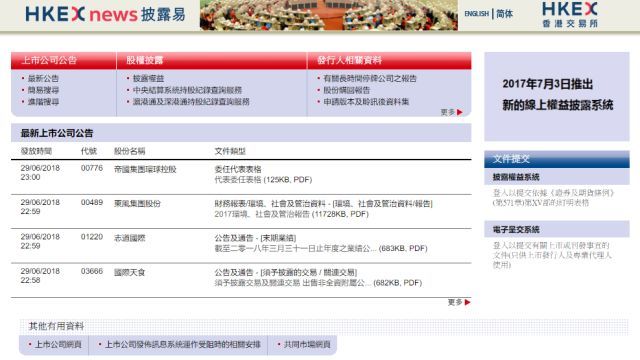Open the HKEX 香港交易所 logo link
The height and width of the screenshot is (360, 640).
(570, 14)
